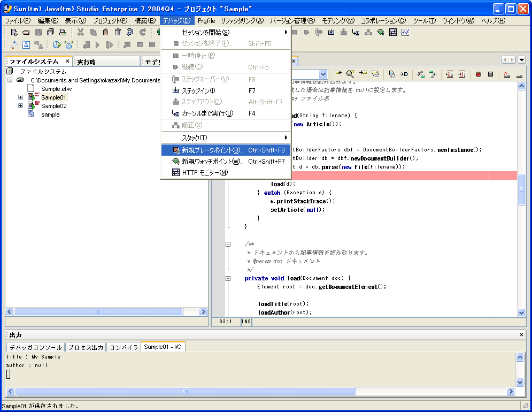Switch to the Compiler (コンパイラ) output tab
Viewport: 532px width, 412px height.
tap(124, 347)
